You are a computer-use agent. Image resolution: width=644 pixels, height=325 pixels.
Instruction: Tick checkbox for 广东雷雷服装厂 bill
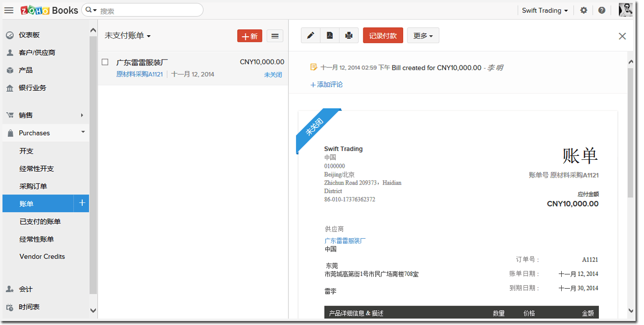(105, 62)
